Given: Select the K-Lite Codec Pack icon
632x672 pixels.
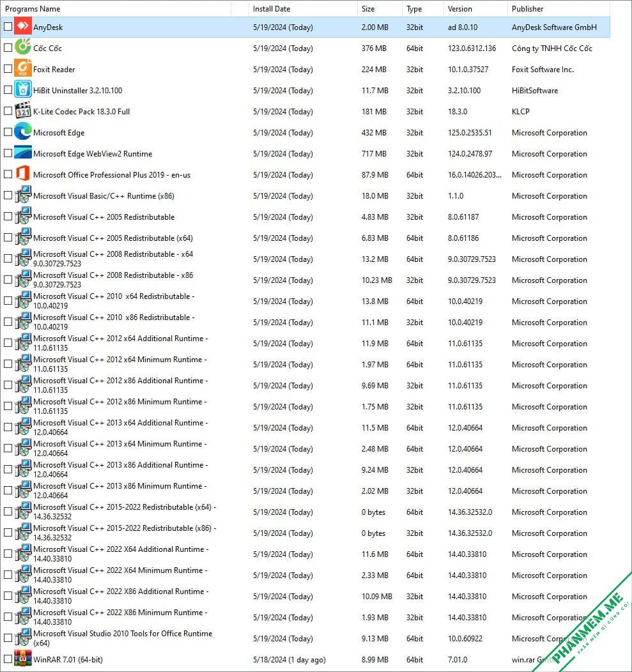Looking at the screenshot, I should pyautogui.click(x=23, y=111).
